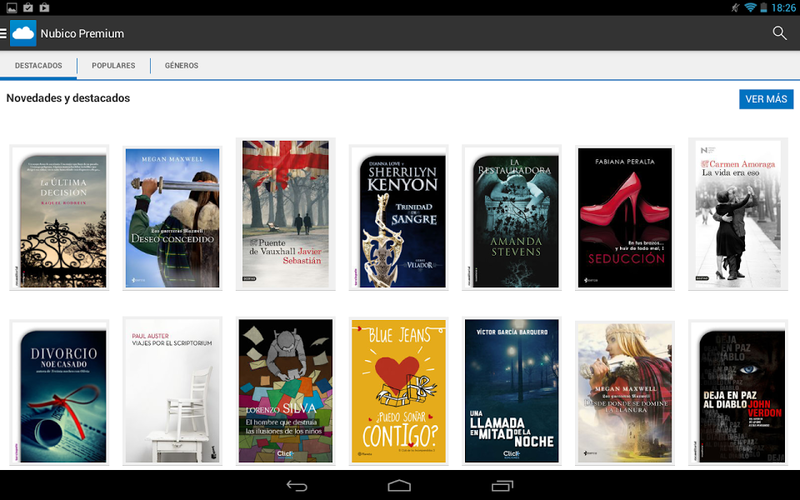Open Seducción red high heel cover

click(x=625, y=218)
